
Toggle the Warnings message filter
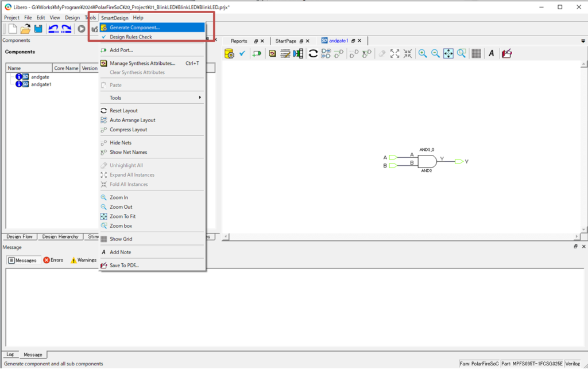83,260
